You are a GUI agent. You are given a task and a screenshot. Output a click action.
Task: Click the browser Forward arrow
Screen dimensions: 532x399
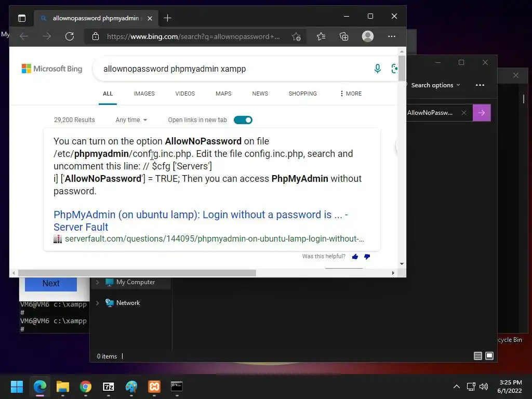47,36
